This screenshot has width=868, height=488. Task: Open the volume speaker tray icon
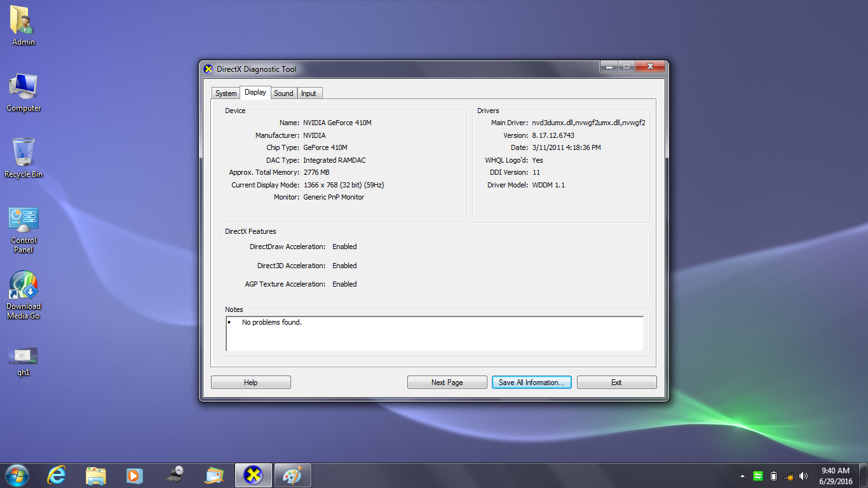[x=804, y=476]
